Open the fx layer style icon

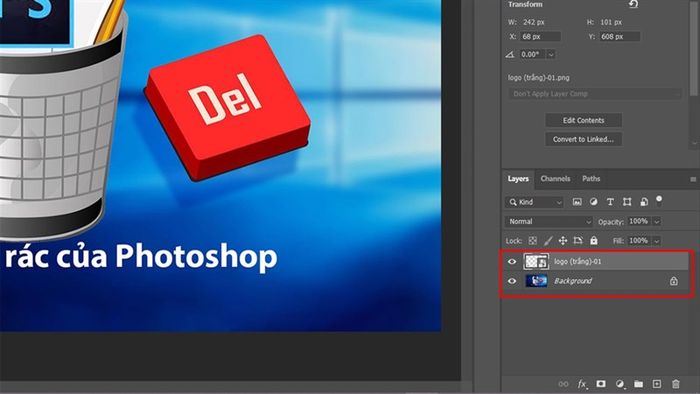(582, 384)
